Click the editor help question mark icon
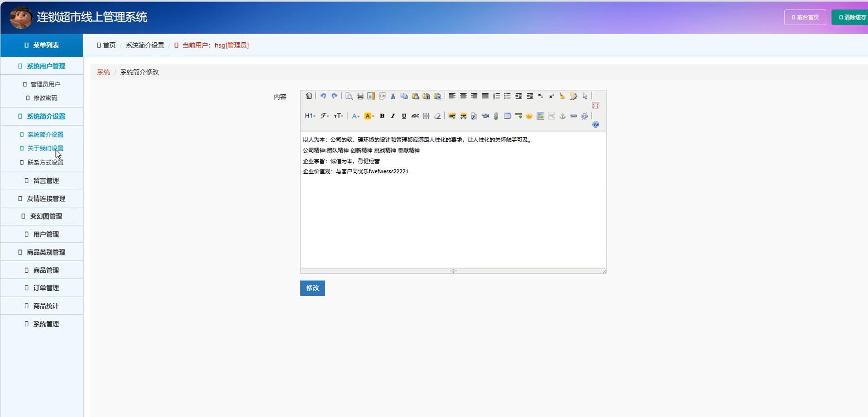Viewport: 868px width, 417px height. click(595, 125)
